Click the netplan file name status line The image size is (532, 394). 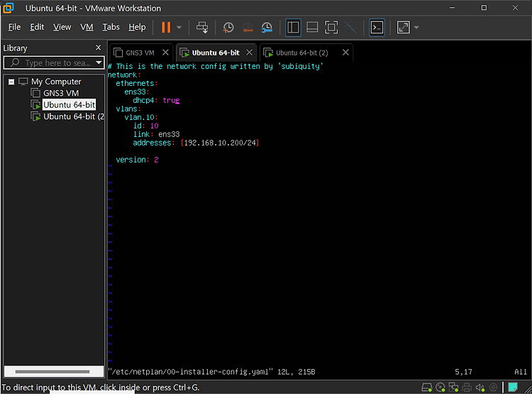(190, 372)
